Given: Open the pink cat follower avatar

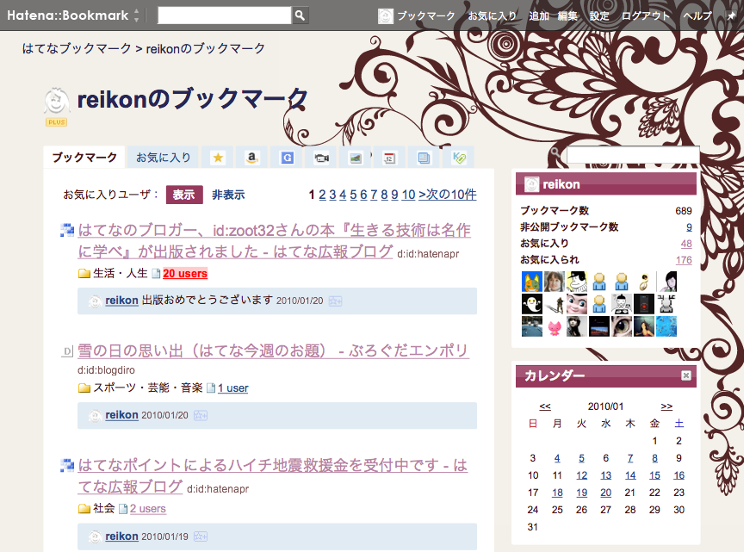Looking at the screenshot, I should (x=555, y=327).
